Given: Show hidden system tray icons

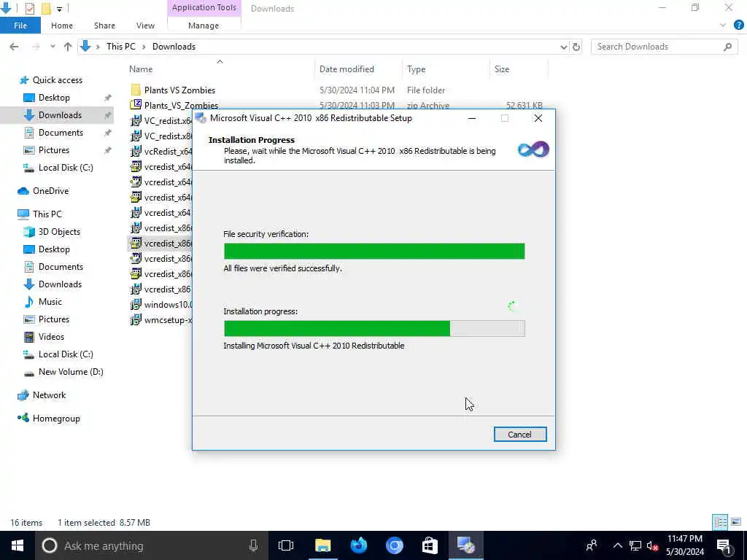Looking at the screenshot, I should [x=617, y=545].
